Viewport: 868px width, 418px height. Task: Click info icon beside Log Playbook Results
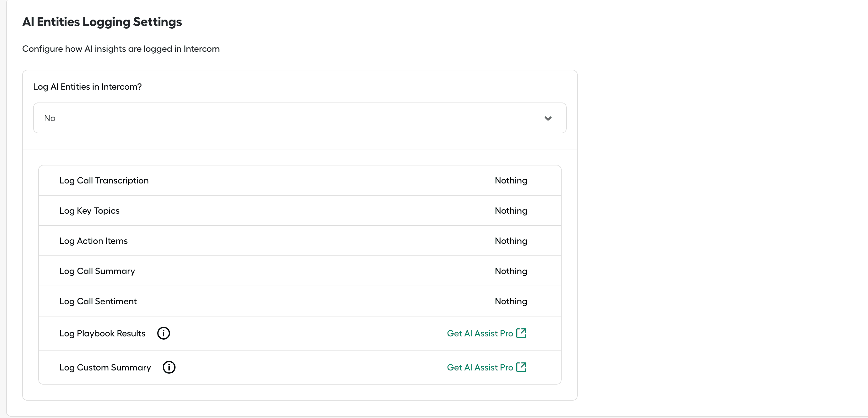point(163,333)
